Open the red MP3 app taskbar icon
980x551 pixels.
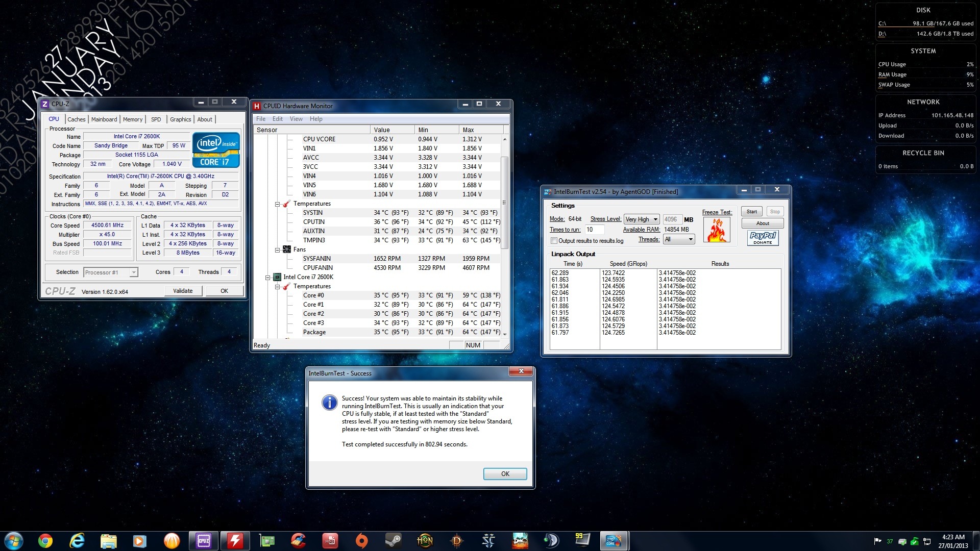click(330, 540)
